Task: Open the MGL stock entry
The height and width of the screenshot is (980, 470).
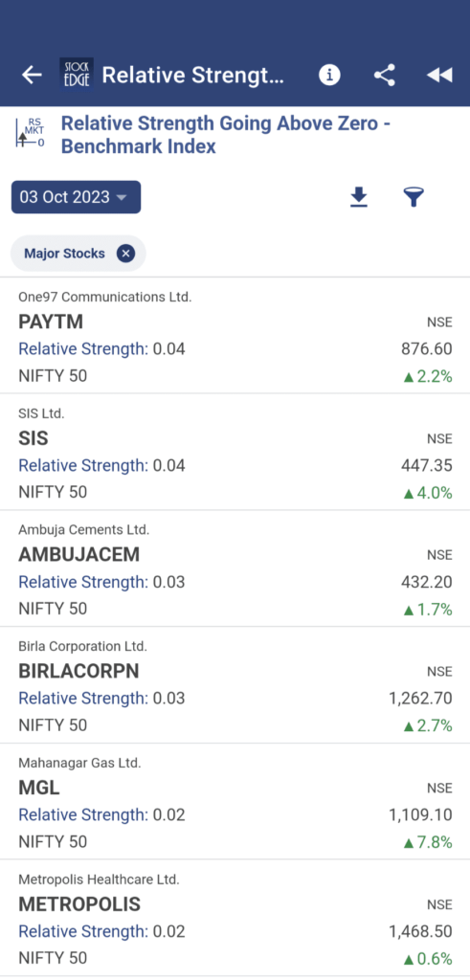Action: [x=235, y=802]
